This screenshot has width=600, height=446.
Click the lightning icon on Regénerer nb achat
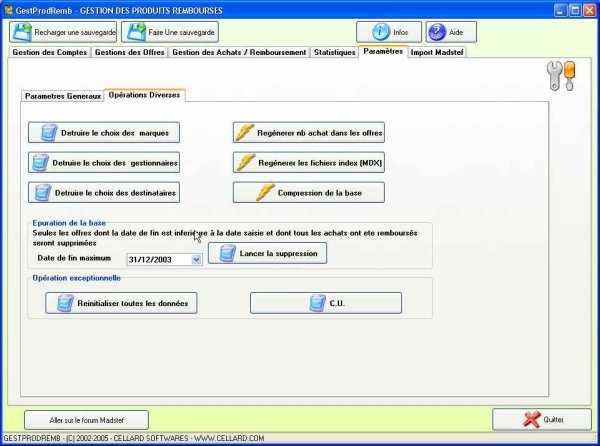pyautogui.click(x=245, y=132)
